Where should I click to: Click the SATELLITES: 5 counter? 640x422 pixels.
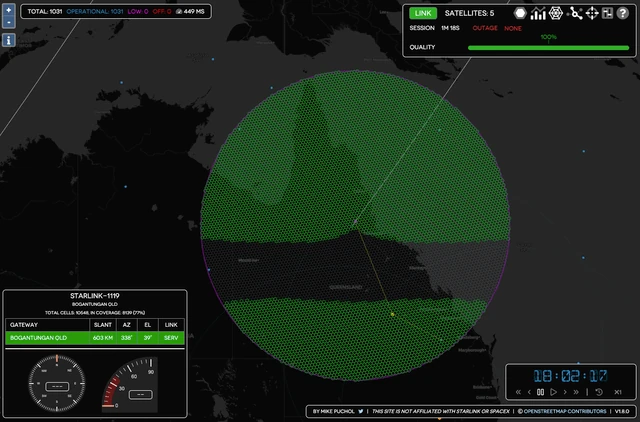click(x=469, y=13)
